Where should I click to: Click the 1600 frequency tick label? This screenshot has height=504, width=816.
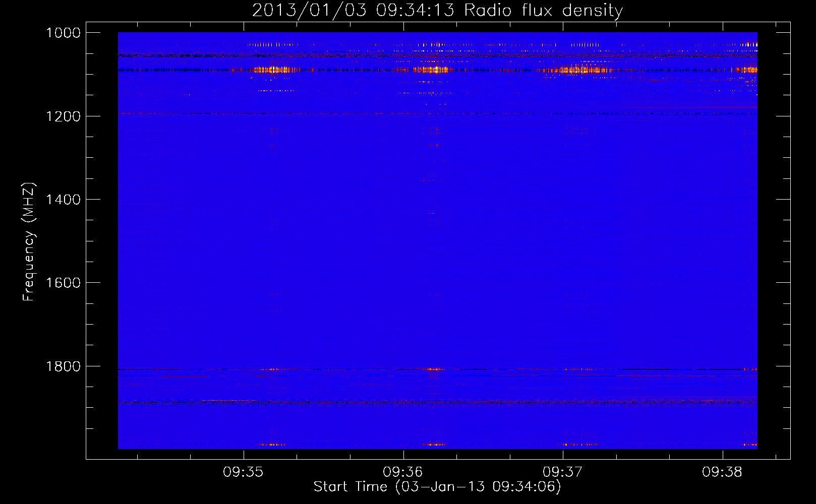pyautogui.click(x=63, y=283)
